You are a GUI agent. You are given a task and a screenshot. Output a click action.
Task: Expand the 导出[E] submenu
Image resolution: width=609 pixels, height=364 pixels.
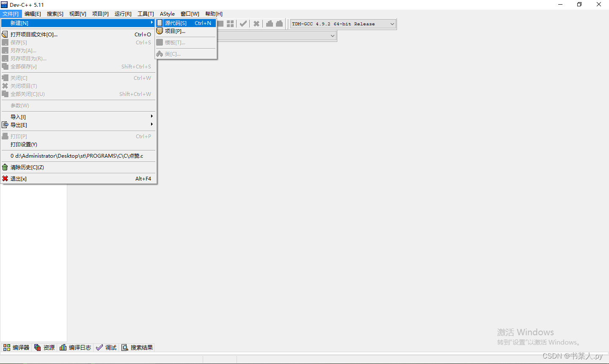click(x=78, y=125)
